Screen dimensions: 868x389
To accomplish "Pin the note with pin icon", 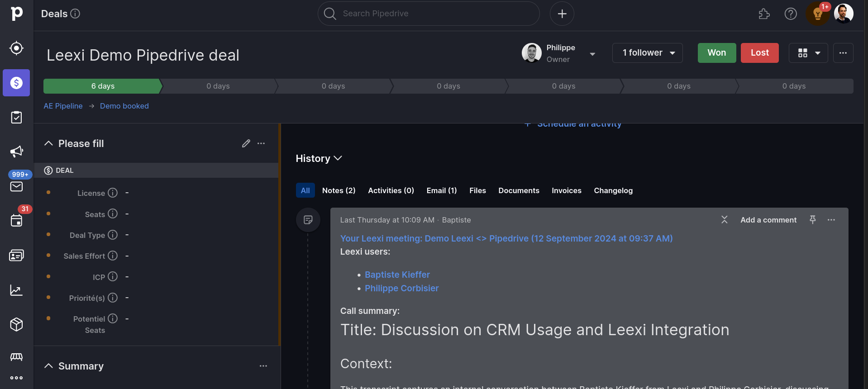I will (x=813, y=220).
